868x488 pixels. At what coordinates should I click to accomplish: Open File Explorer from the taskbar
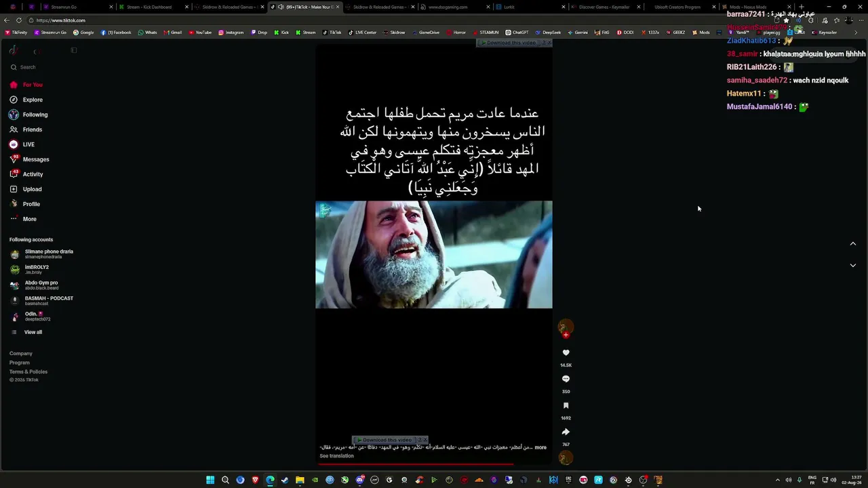[300, 481]
